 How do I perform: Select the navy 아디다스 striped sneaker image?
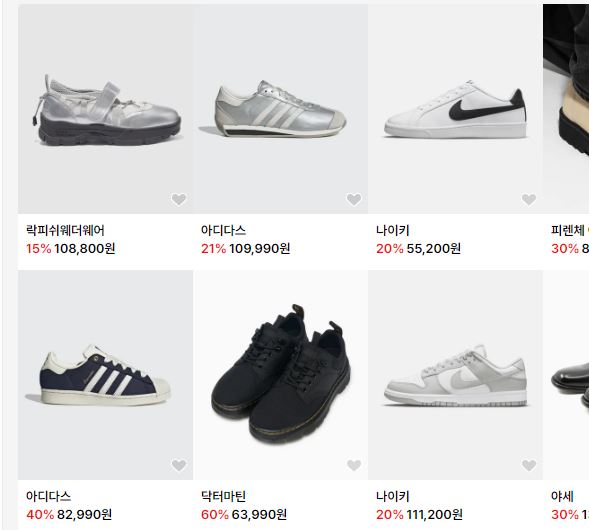[x=106, y=375]
